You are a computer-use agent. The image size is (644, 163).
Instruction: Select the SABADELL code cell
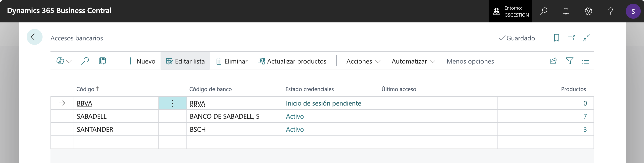tap(116, 116)
